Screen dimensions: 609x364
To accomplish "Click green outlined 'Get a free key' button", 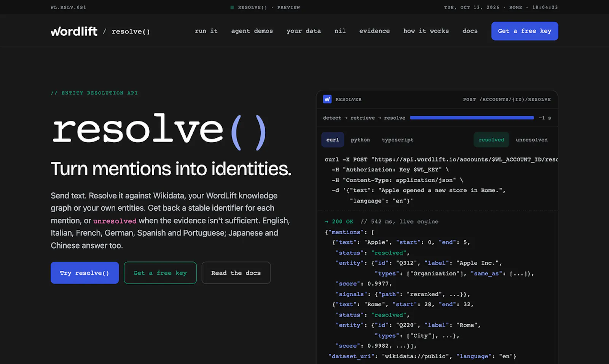I will (x=160, y=273).
